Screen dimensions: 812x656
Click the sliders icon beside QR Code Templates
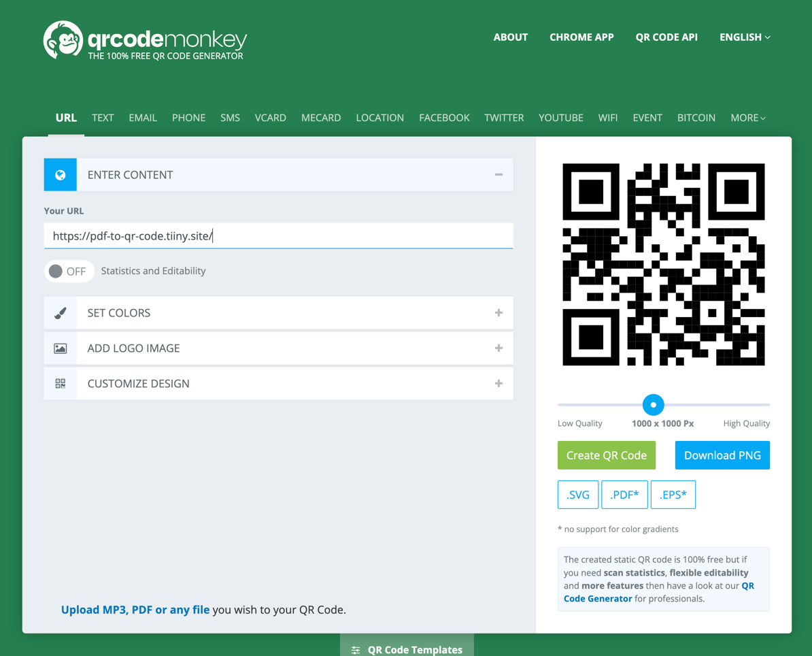tap(356, 650)
